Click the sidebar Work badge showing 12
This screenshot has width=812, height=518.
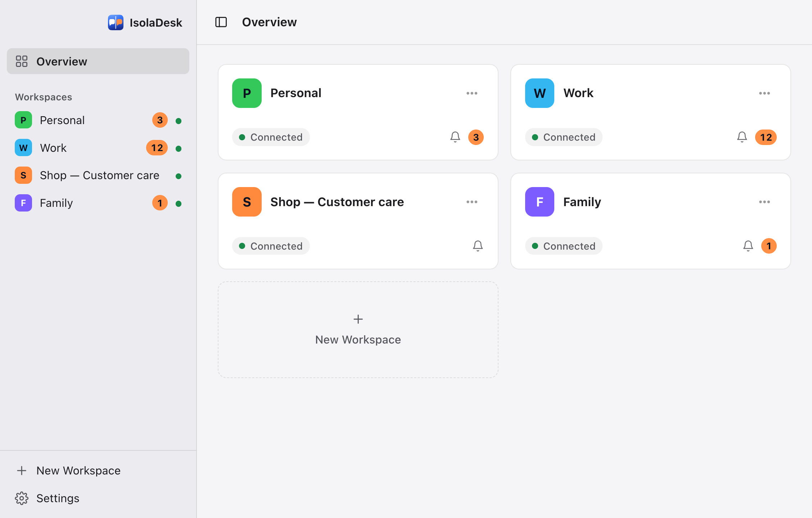point(157,148)
